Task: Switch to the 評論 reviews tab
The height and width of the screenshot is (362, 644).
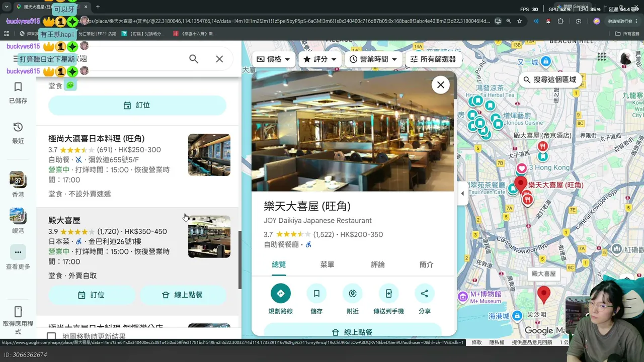Action: 378,264
